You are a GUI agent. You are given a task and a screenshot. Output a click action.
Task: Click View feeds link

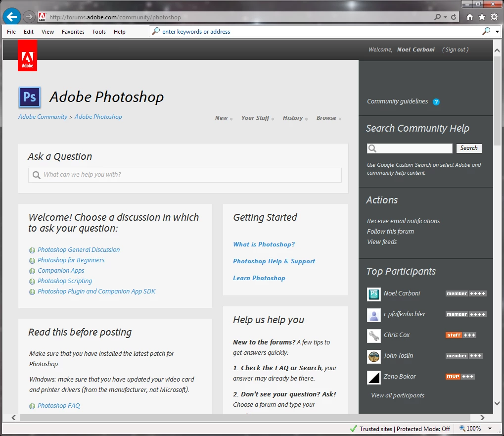click(382, 242)
